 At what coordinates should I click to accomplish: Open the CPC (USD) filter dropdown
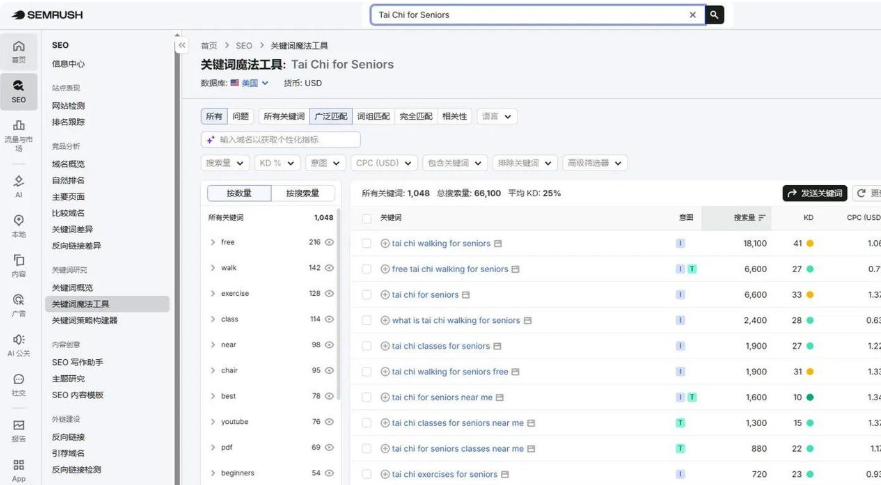384,163
